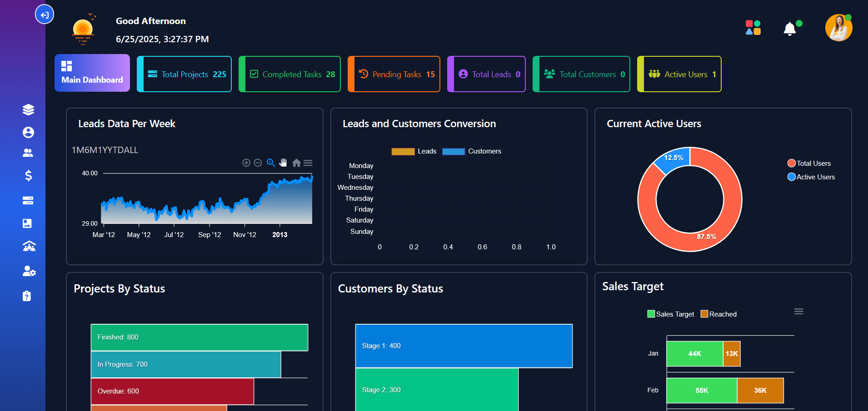Viewport: 868px width, 411px height.
Task: Open the Pending Tasks 15 card
Action: (394, 74)
